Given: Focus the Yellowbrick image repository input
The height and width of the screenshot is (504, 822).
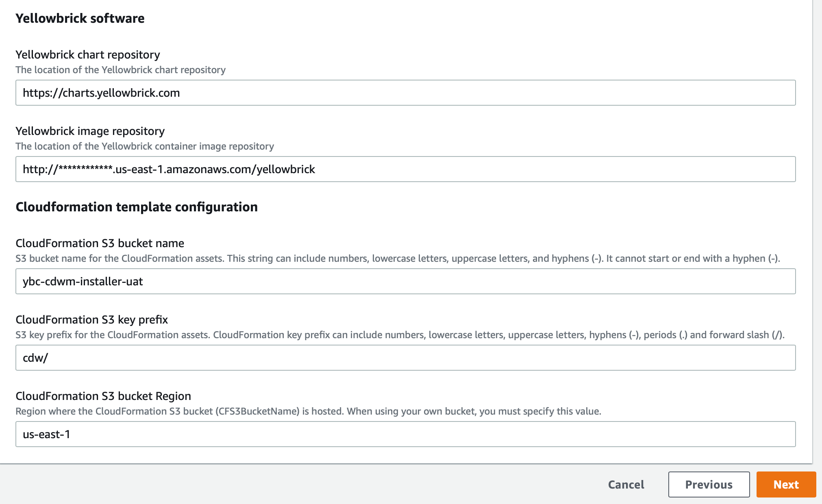Looking at the screenshot, I should point(405,169).
